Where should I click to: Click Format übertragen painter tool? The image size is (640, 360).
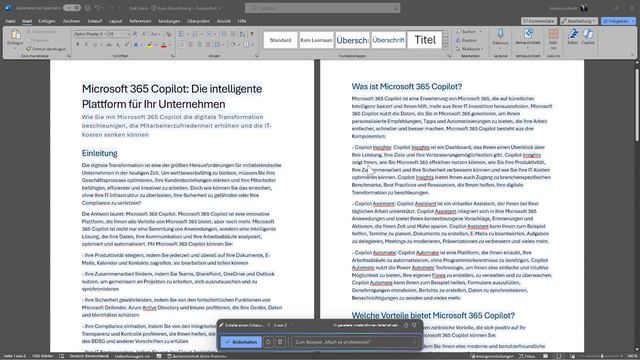pos(46,49)
